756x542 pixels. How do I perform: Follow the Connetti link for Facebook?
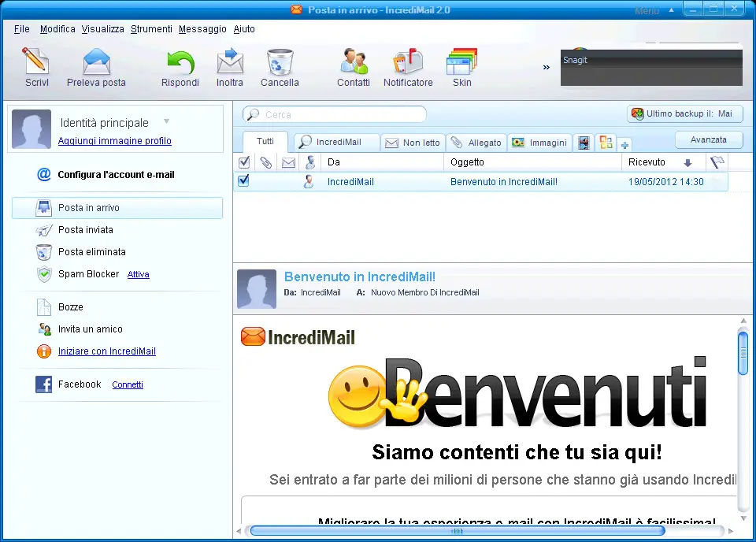pos(128,384)
